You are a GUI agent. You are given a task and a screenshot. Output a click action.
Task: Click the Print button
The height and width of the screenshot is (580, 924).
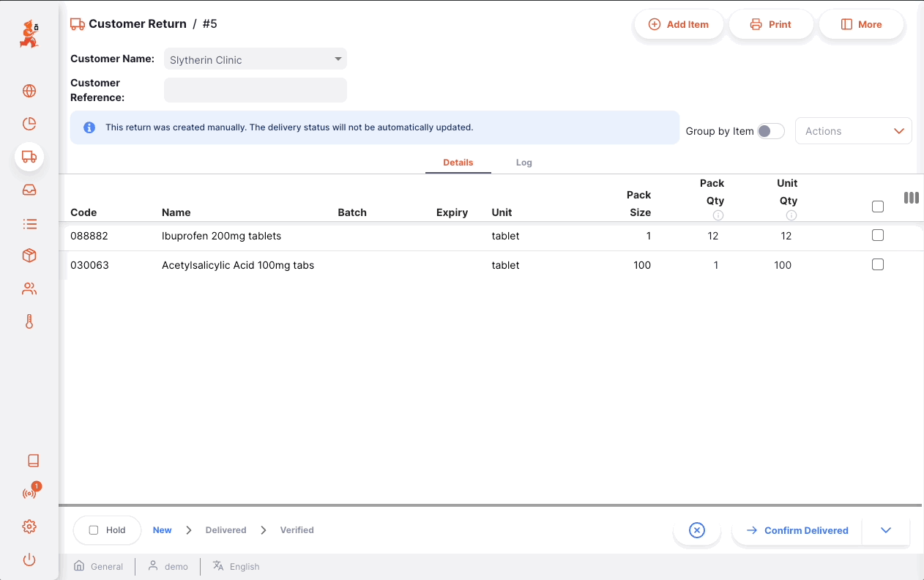pos(771,24)
